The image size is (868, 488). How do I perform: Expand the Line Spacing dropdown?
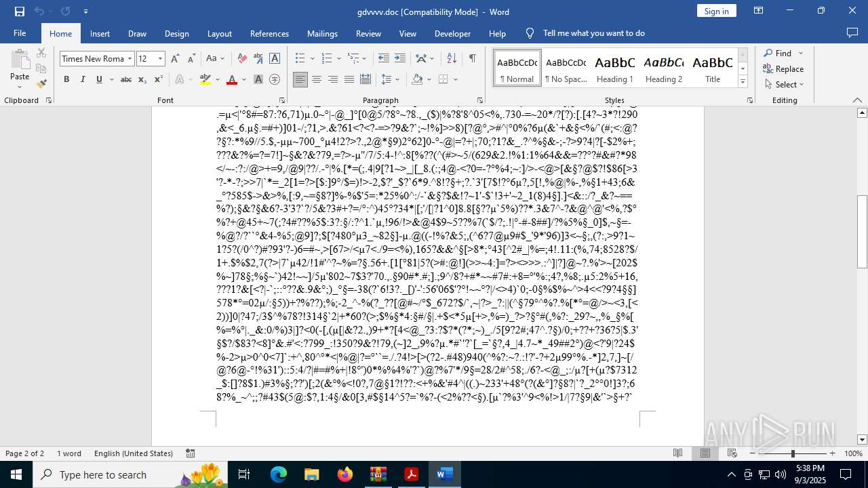(x=391, y=79)
